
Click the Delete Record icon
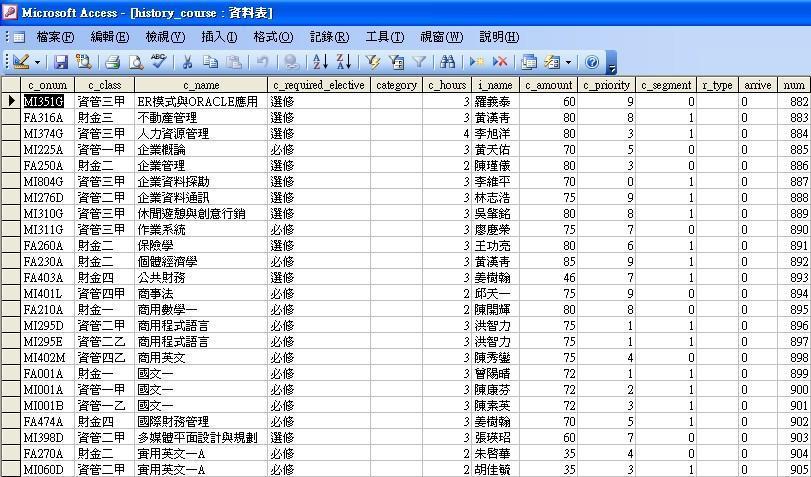click(500, 62)
